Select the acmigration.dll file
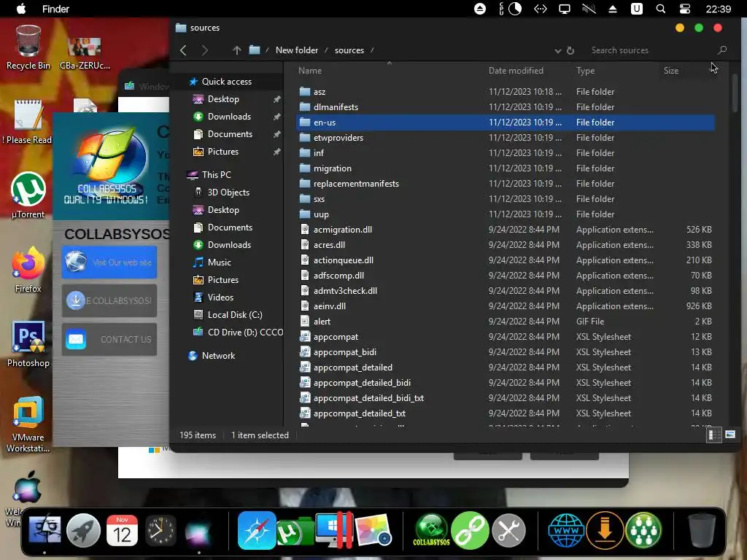This screenshot has width=747, height=560. [505, 230]
